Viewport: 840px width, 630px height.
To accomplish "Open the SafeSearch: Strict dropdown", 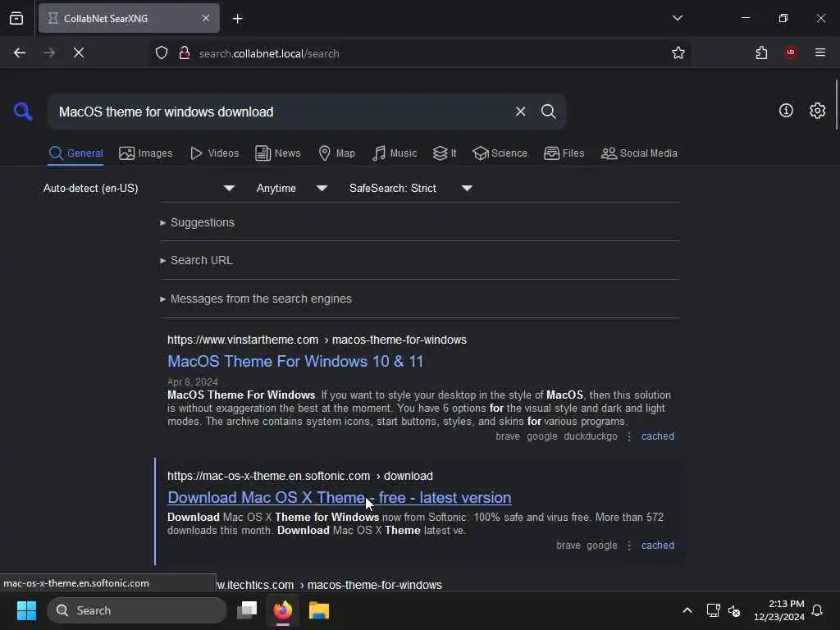I will tap(410, 188).
